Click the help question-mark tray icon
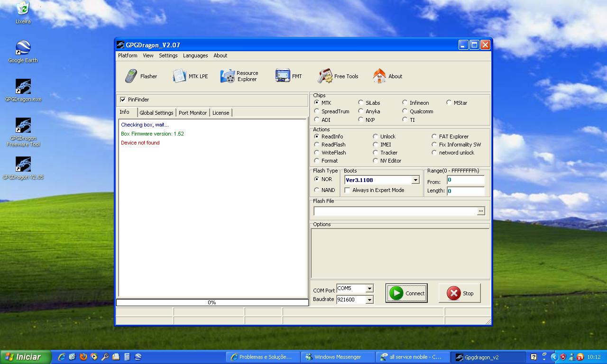The width and height of the screenshot is (607, 364). (x=533, y=357)
